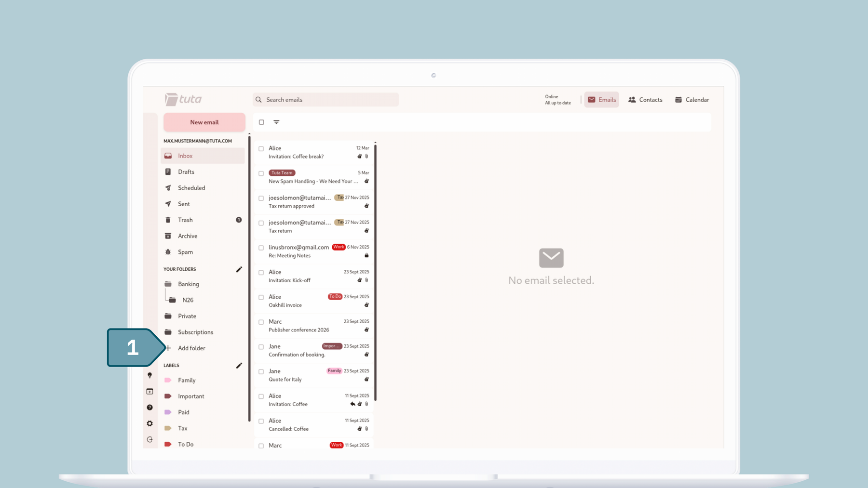Edit Labels with pencil icon
Screen dimensions: 868x488
point(239,366)
